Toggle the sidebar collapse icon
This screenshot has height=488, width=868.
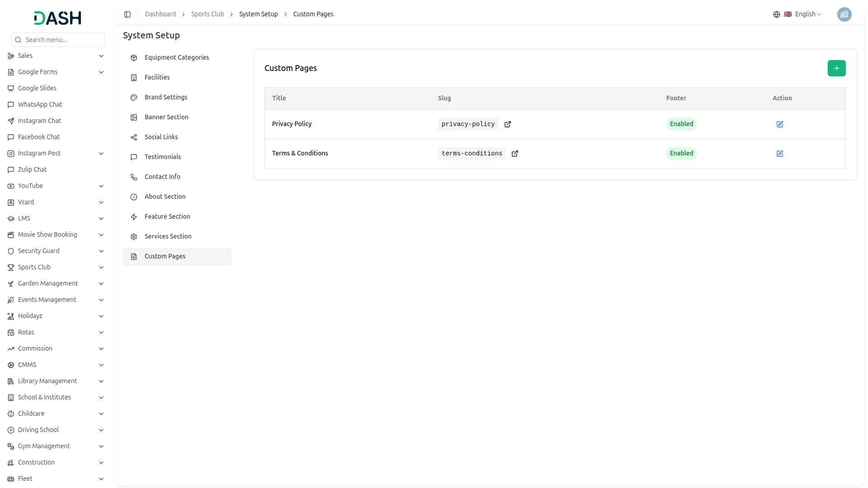127,14
